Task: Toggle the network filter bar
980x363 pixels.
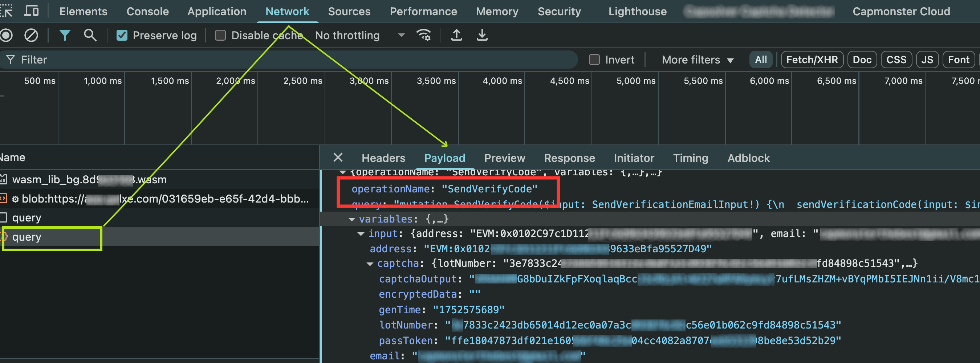Action: [65, 35]
